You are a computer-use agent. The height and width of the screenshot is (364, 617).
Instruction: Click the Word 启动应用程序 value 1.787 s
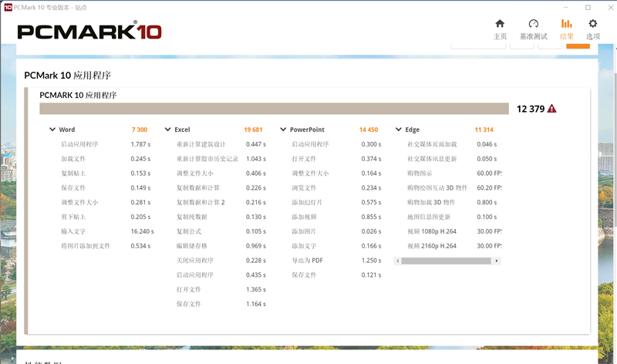(140, 144)
